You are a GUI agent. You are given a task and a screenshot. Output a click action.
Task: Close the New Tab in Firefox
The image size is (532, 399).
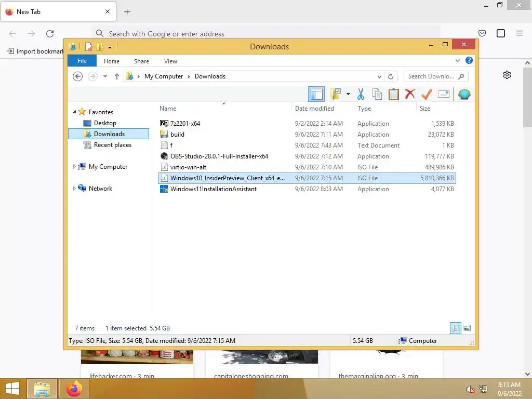(x=107, y=11)
